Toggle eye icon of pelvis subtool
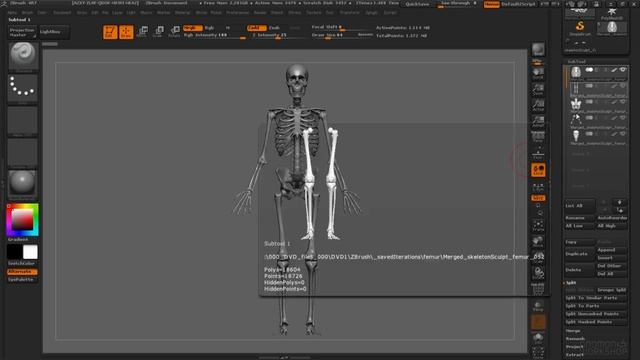This screenshot has width=640, height=360. point(622,102)
